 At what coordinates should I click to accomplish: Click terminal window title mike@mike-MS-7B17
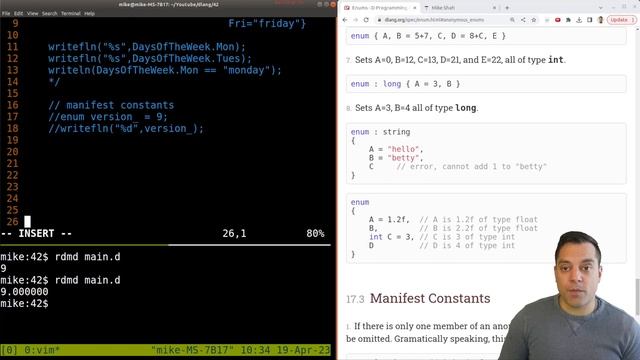click(x=168, y=4)
